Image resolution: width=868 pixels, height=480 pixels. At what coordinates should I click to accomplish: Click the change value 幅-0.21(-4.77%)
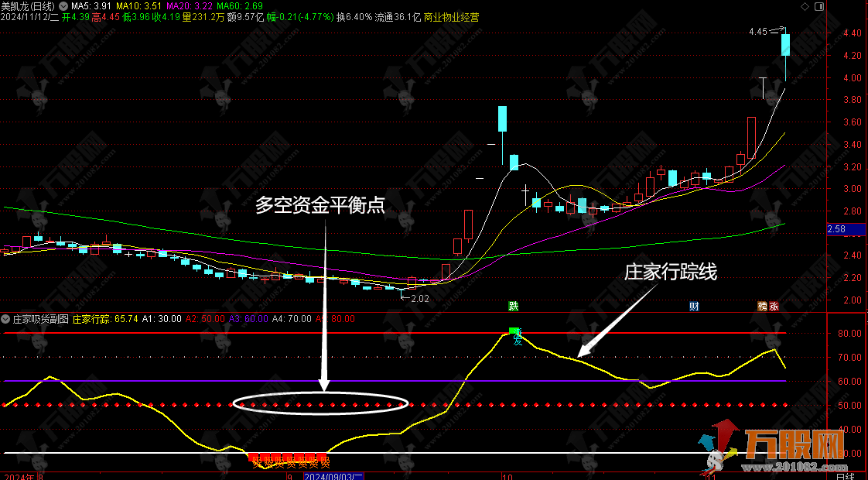(300, 17)
